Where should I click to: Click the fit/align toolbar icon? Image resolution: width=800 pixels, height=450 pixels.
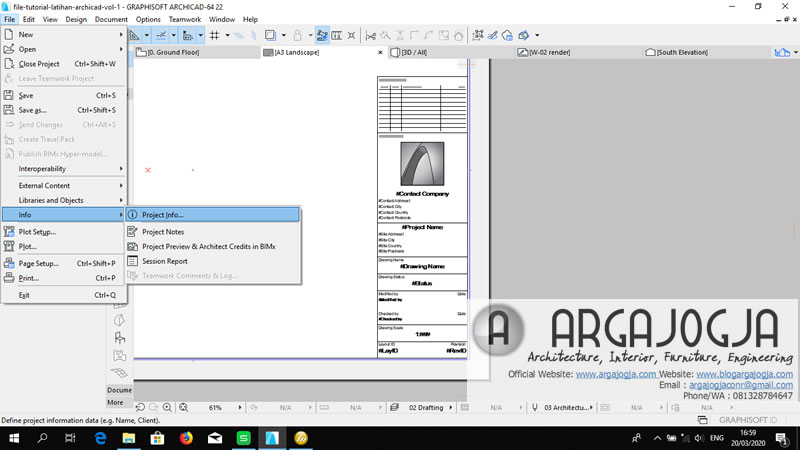(x=352, y=35)
